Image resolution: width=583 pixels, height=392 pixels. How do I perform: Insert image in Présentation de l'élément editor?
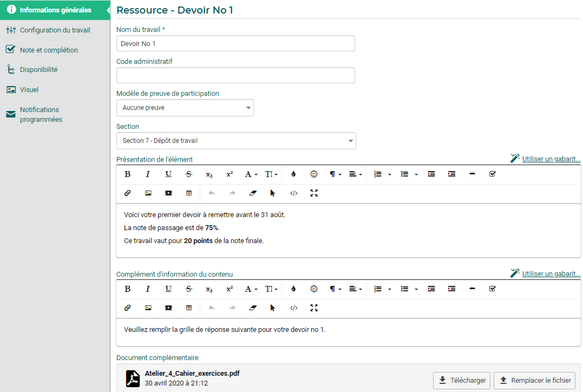148,193
